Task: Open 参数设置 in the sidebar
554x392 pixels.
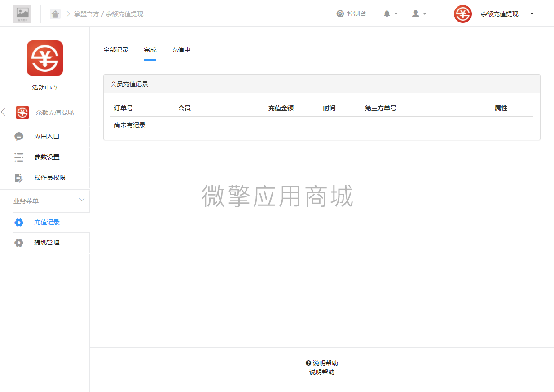Action: [x=47, y=157]
